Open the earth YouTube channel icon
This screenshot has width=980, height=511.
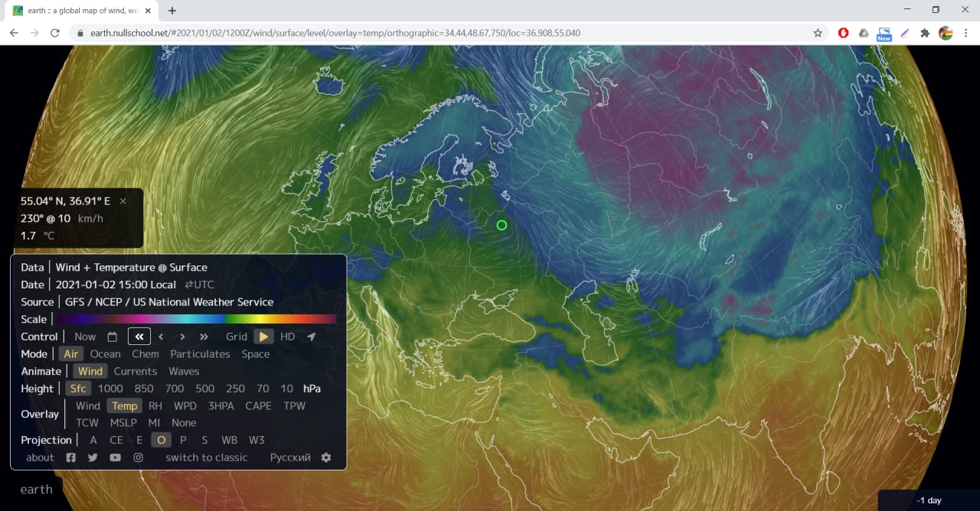[x=115, y=457]
